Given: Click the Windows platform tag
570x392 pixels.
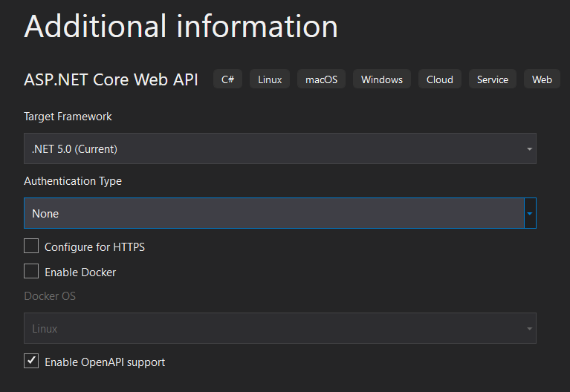Looking at the screenshot, I should pos(382,79).
